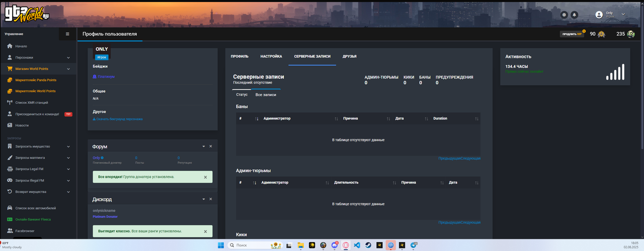Click the Маркетплейс World Points coins icon
Image resolution: width=644 pixels, height=251 pixels.
(x=10, y=91)
